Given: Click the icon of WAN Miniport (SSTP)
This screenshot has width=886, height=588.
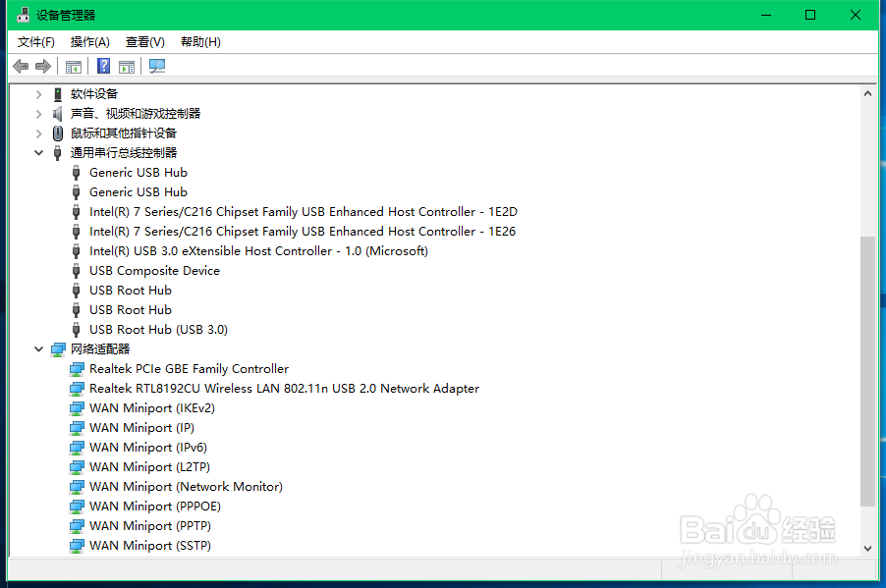Looking at the screenshot, I should pyautogui.click(x=77, y=546).
